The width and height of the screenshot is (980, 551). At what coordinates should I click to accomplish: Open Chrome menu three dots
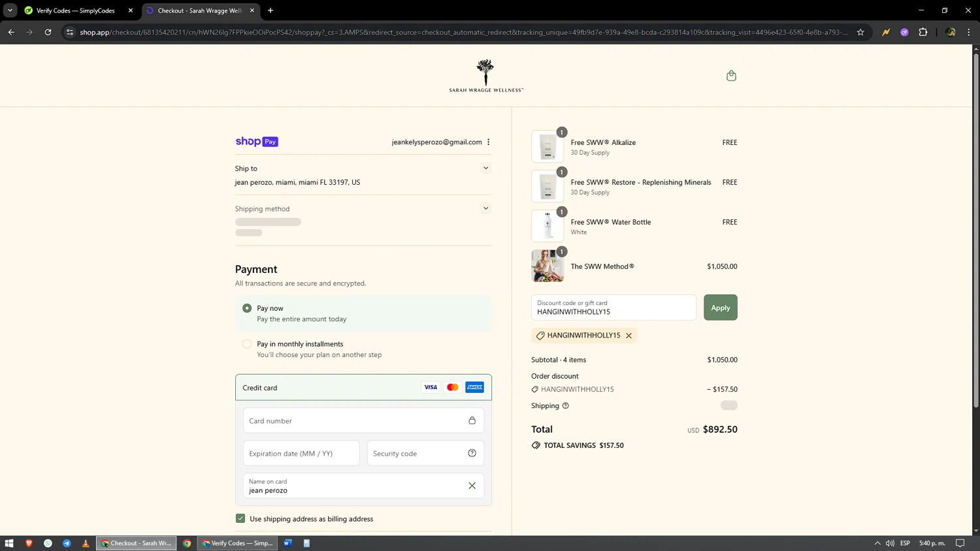tap(969, 32)
